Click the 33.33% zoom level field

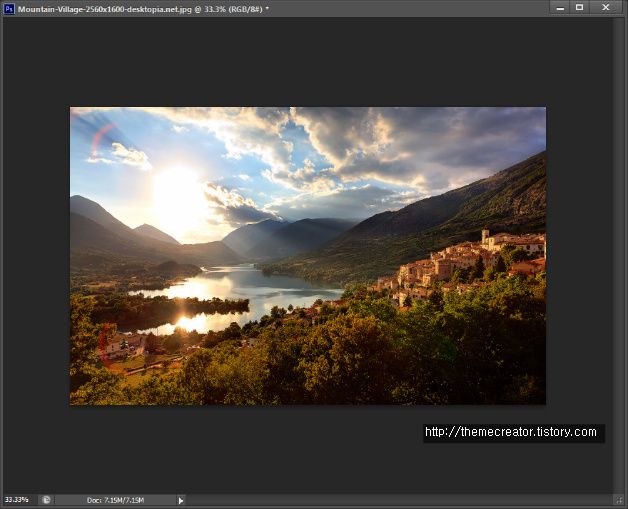click(x=17, y=500)
